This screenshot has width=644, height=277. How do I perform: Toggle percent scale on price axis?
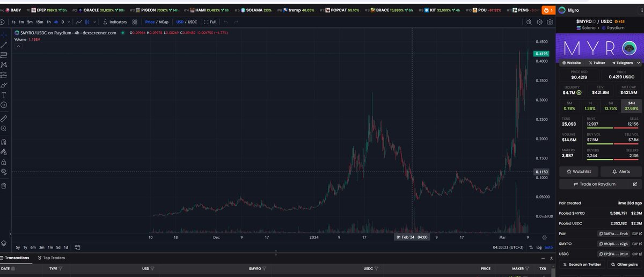coord(531,247)
